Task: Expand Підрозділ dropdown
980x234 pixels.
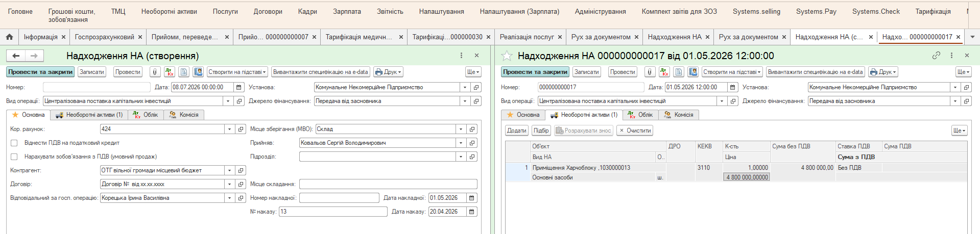Action: pyautogui.click(x=461, y=157)
